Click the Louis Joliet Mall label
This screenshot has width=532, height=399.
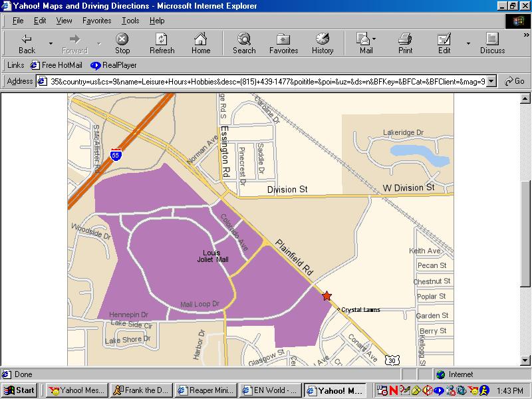[213, 256]
